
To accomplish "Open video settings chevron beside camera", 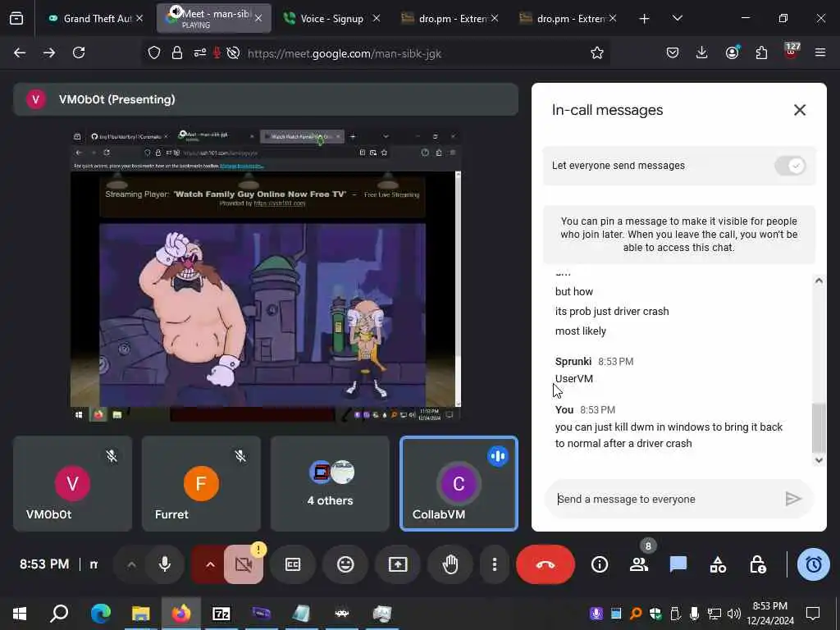I will 210,564.
